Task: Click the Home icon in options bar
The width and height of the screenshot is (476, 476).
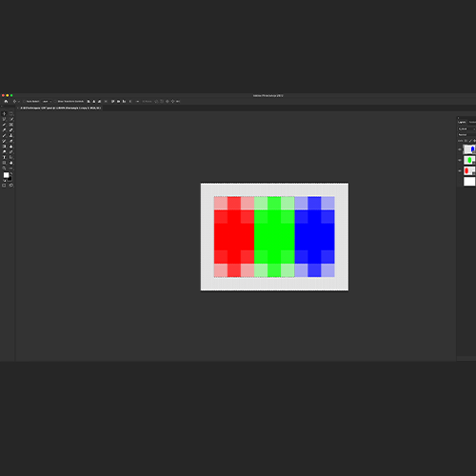Action: click(x=6, y=101)
